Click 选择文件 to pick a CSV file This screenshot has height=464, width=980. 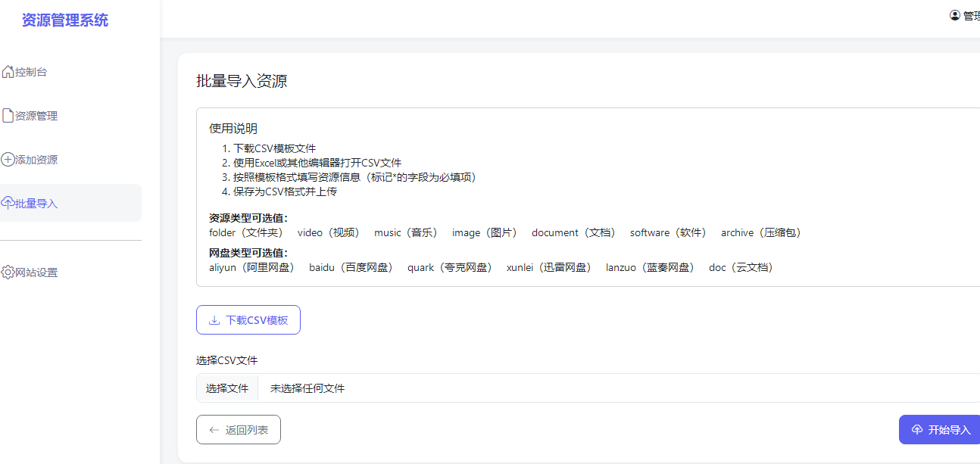(227, 388)
